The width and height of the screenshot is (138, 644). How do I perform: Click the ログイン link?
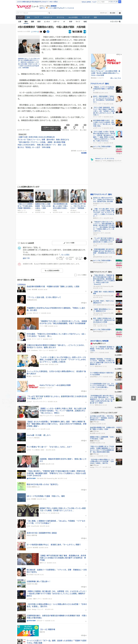click(42, 8)
